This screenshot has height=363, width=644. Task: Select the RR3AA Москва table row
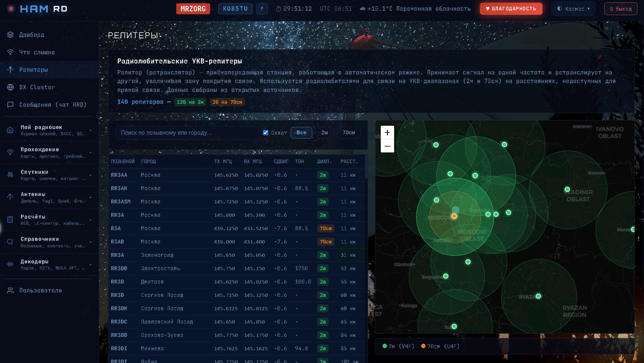[x=237, y=175]
